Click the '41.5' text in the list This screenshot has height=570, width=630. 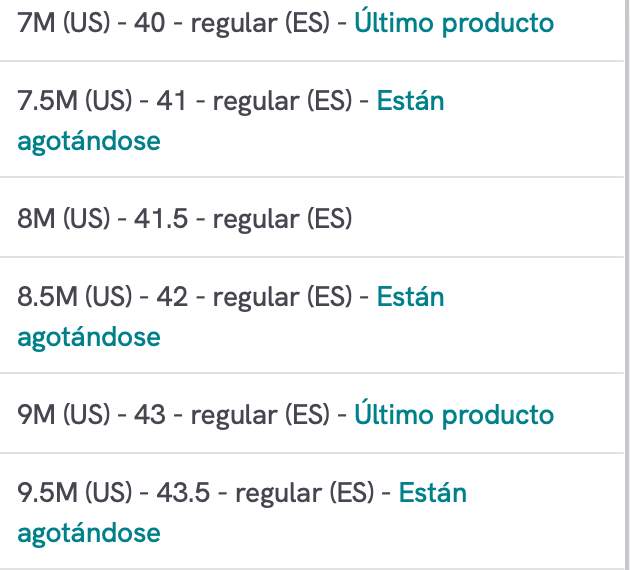[x=161, y=219]
